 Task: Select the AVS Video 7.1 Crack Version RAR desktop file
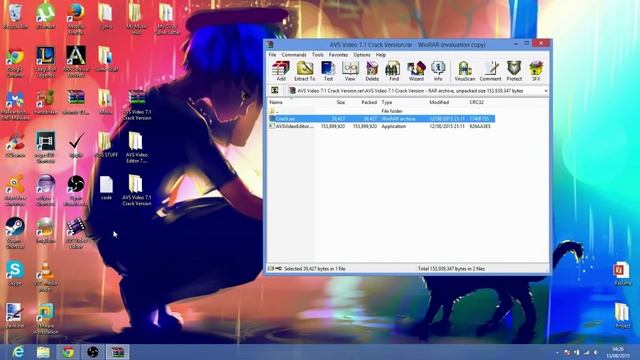tap(137, 105)
